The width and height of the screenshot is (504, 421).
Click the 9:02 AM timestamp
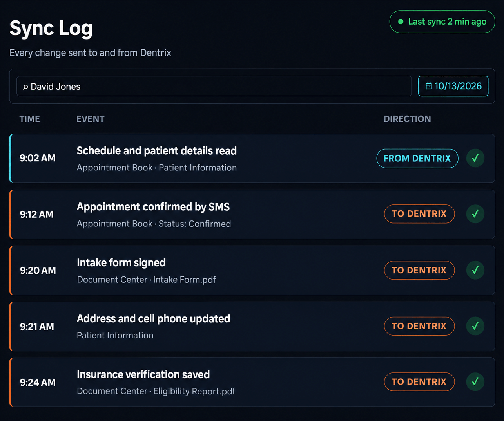(38, 158)
